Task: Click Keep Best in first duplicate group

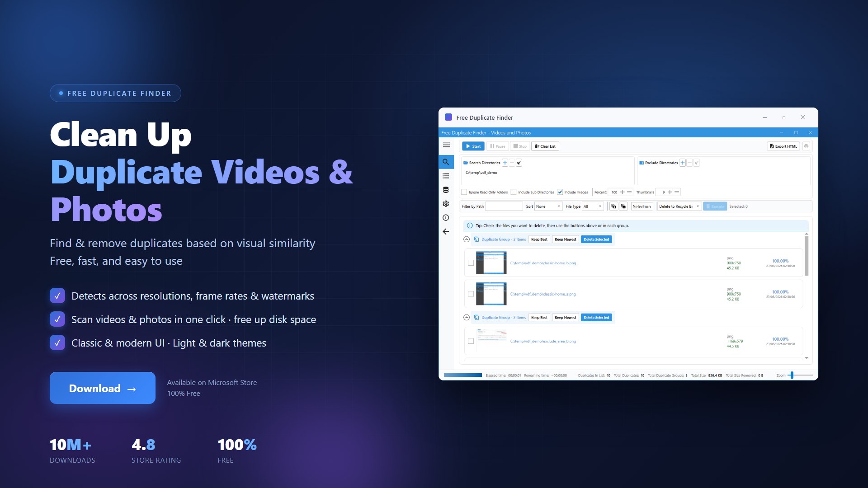Action: (x=539, y=239)
